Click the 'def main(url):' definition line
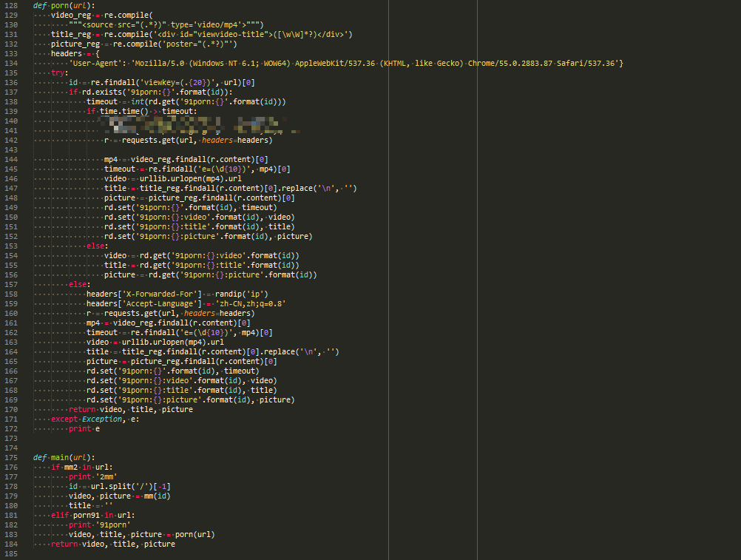 pyautogui.click(x=64, y=457)
